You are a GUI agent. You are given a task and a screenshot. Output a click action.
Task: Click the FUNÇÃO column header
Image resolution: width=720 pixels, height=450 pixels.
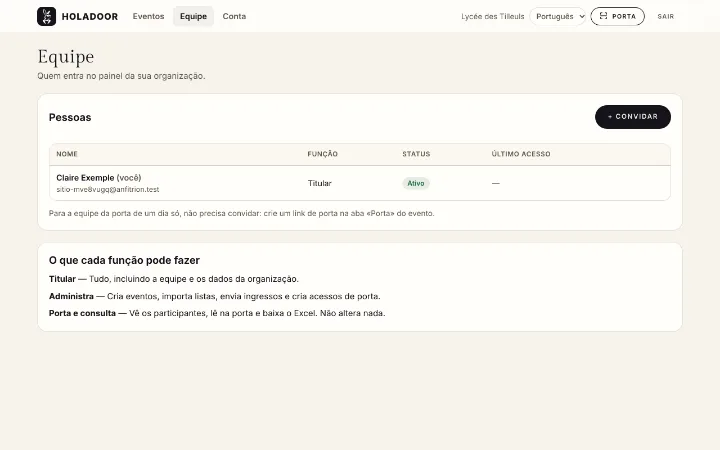pyautogui.click(x=322, y=154)
